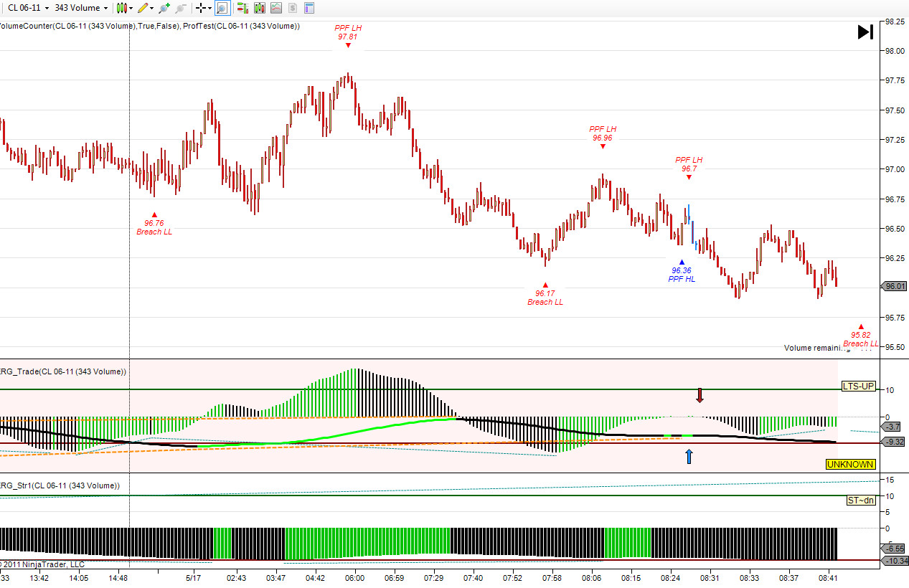Click the red down arrow in ERG_Trade panel
Image resolution: width=909 pixels, height=588 pixels.
coord(700,395)
